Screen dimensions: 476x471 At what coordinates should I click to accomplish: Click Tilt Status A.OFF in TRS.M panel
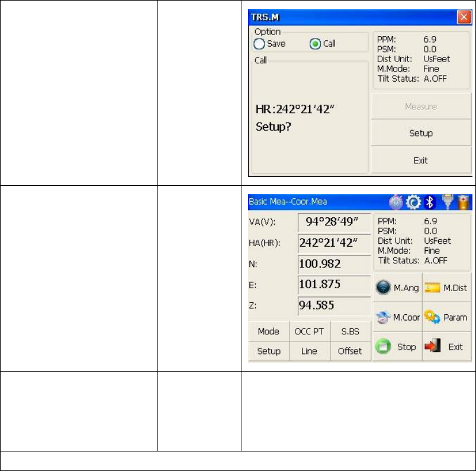tap(412, 79)
